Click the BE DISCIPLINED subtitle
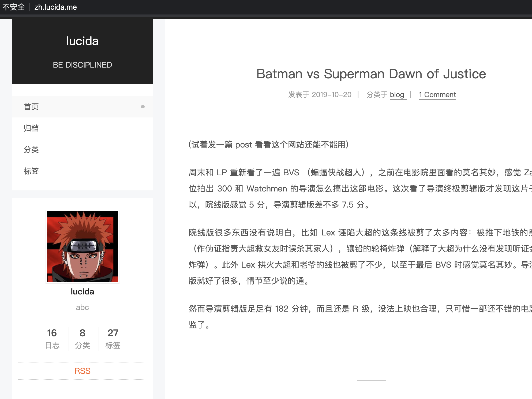 82,65
